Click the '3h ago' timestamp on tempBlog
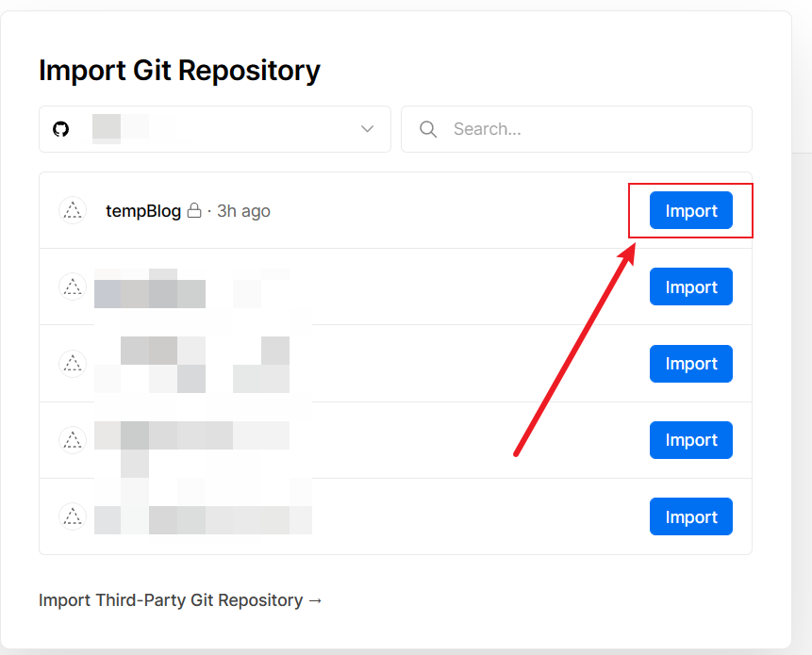 243,211
